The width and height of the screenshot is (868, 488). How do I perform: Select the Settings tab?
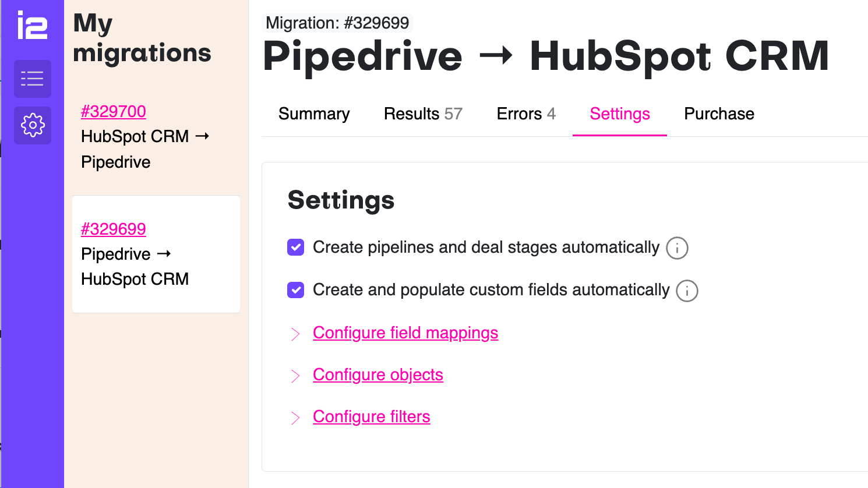(620, 114)
